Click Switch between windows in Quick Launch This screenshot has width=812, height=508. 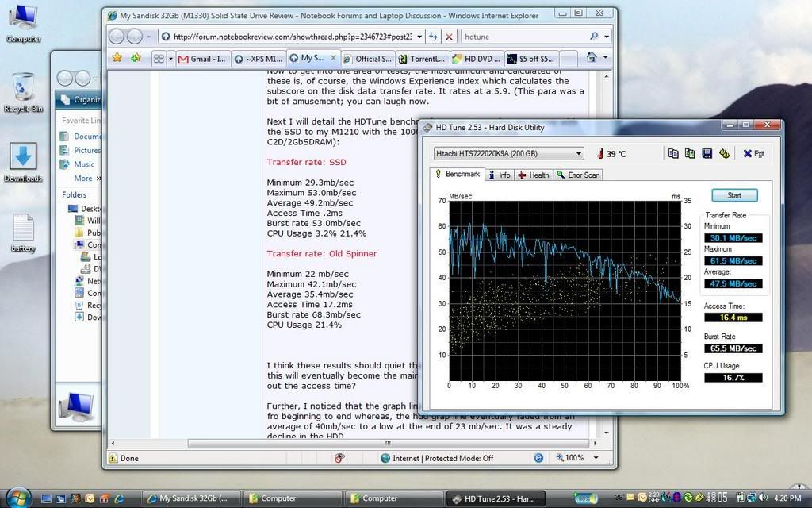[x=60, y=498]
